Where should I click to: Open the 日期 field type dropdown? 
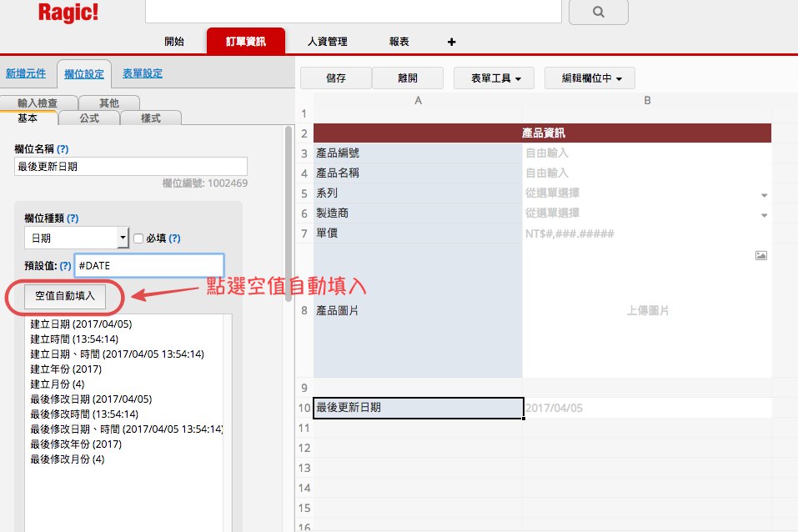[x=123, y=238]
